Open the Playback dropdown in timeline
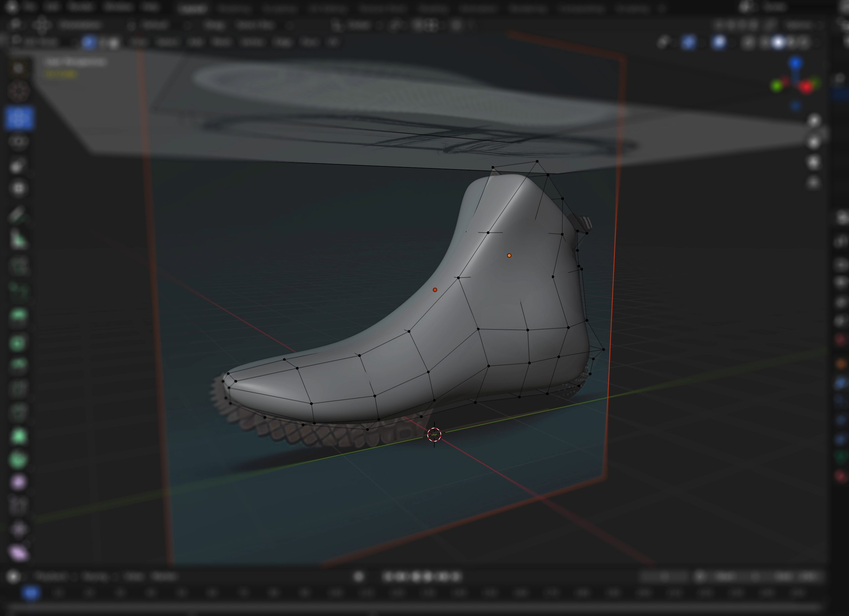The image size is (849, 616). pos(52,576)
